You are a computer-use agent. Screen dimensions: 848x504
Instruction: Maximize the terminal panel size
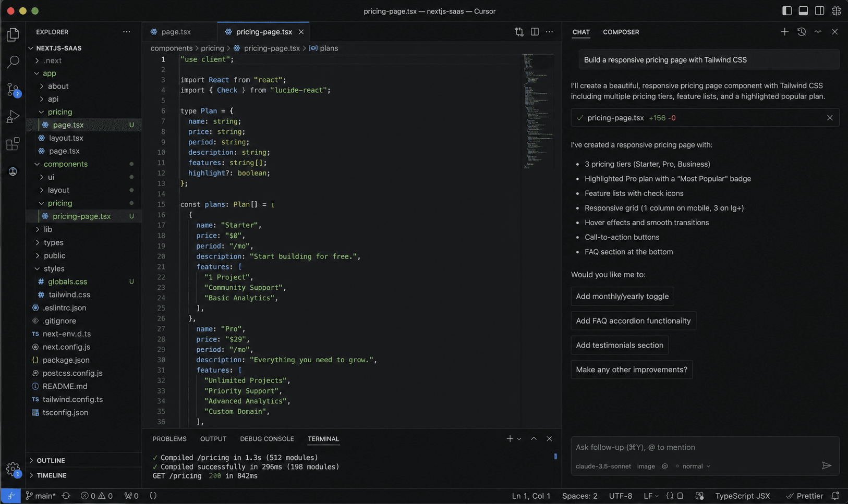pyautogui.click(x=534, y=439)
